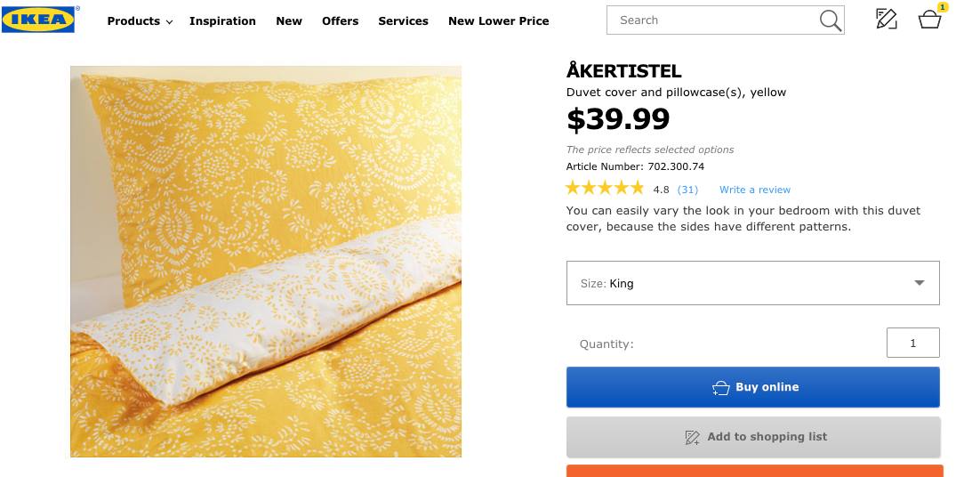Image resolution: width=980 pixels, height=477 pixels.
Task: Click the orange button below shopping list
Action: (752, 471)
